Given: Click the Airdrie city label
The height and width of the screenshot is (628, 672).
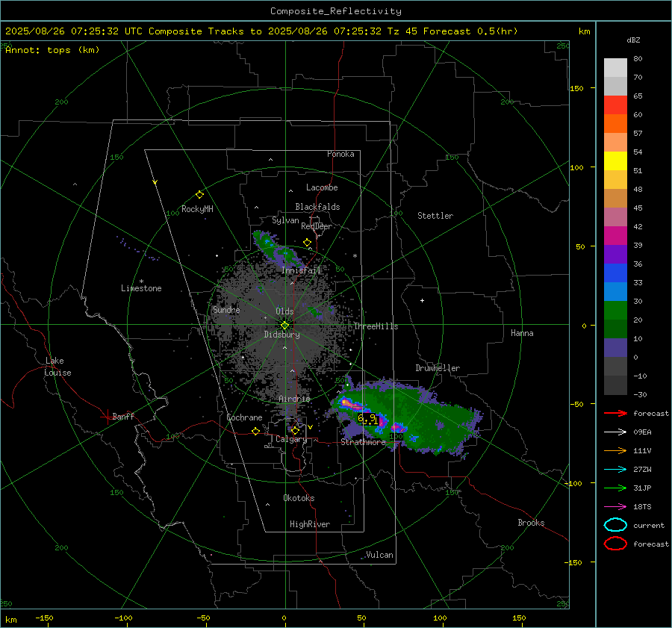Looking at the screenshot, I should [294, 399].
